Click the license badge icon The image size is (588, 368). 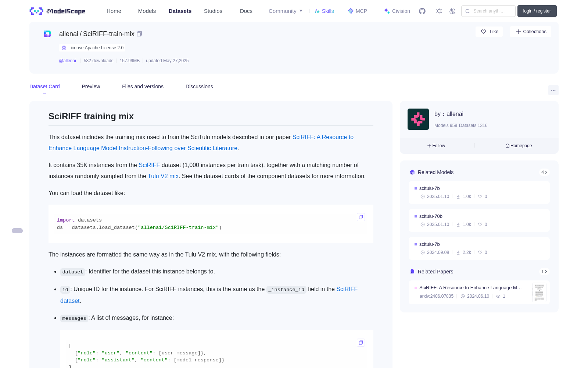tap(64, 48)
